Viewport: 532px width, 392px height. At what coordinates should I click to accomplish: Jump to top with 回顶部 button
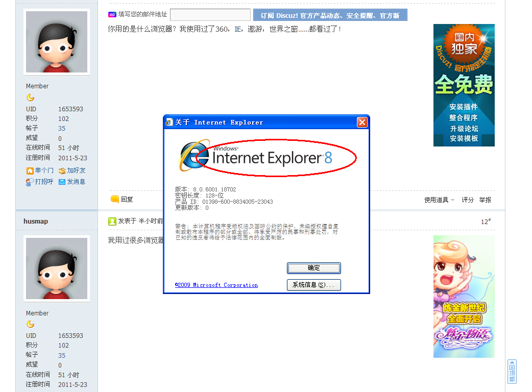click(x=512, y=371)
